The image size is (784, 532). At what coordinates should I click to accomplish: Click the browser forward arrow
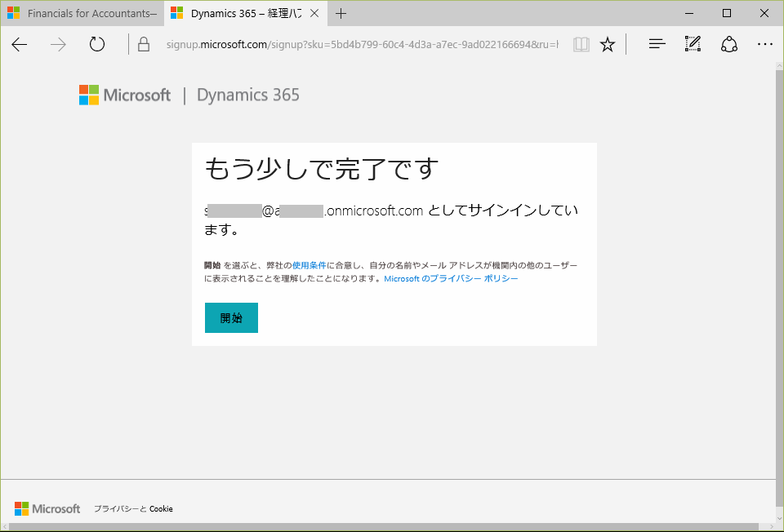coord(58,44)
